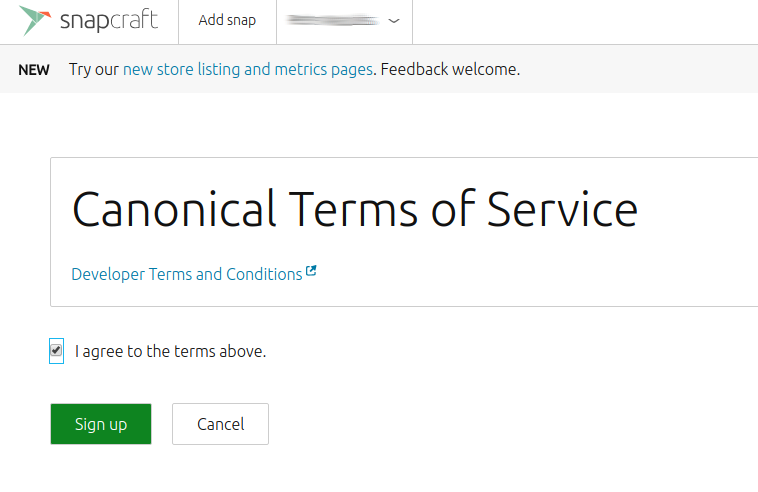Click empty space inside the terms box
Viewport: 758px width, 492px height.
point(532,275)
